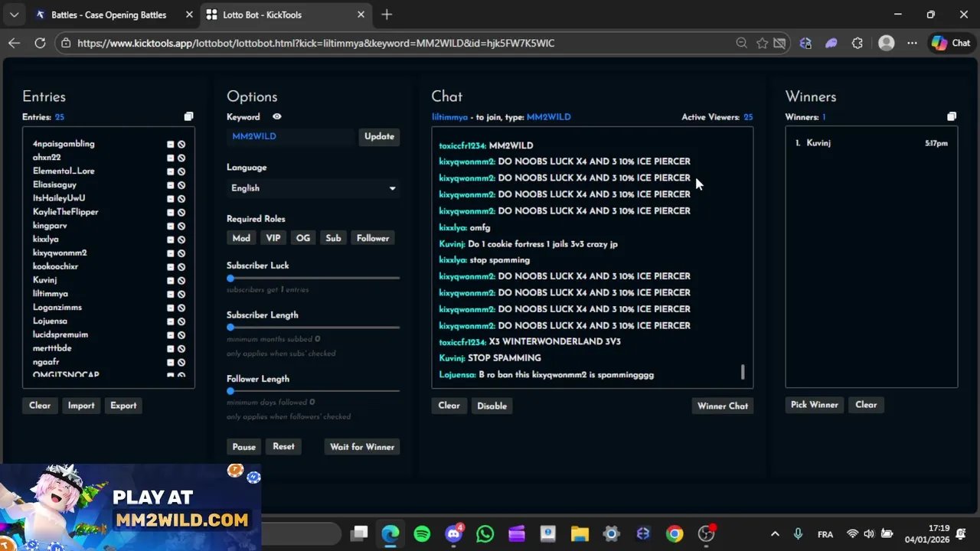Screen dimensions: 980x551
Task: Reload the page with refresh icon
Action: click(x=40, y=43)
